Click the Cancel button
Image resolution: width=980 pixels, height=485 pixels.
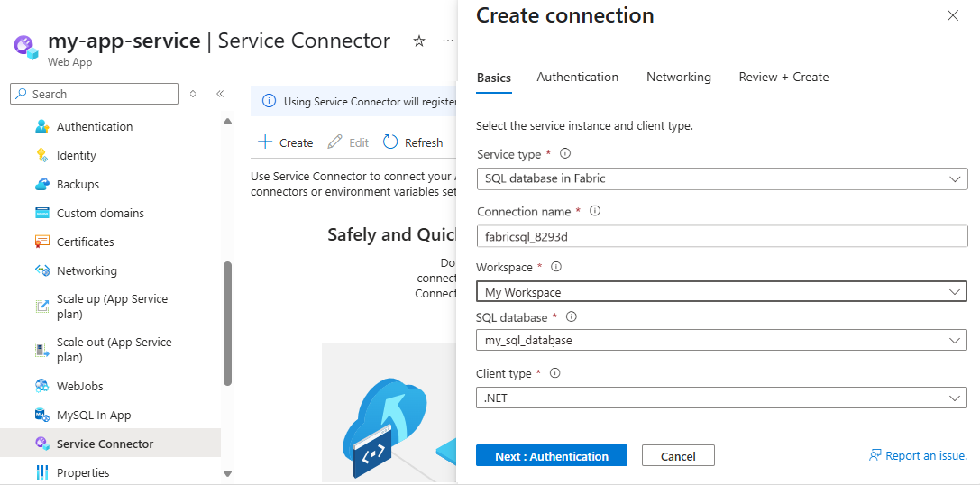coord(678,455)
